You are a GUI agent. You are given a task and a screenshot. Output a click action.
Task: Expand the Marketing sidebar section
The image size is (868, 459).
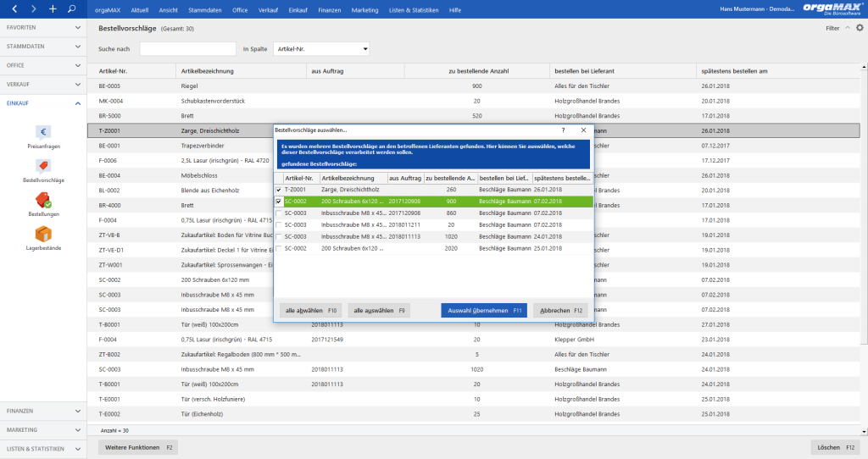tap(43, 429)
